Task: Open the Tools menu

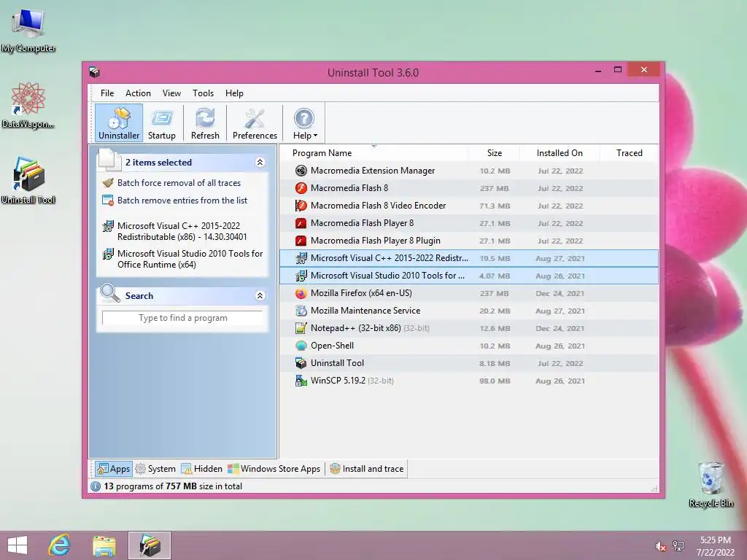Action: point(203,93)
